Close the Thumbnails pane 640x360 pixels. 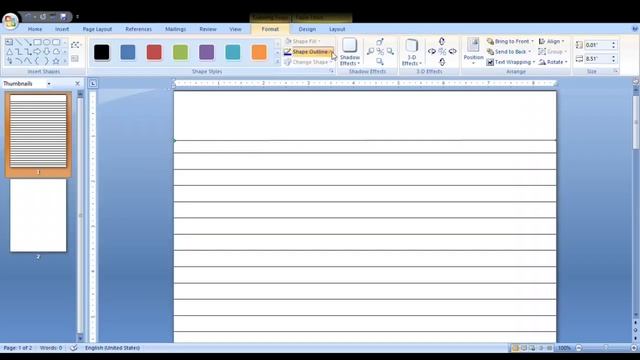(x=78, y=84)
